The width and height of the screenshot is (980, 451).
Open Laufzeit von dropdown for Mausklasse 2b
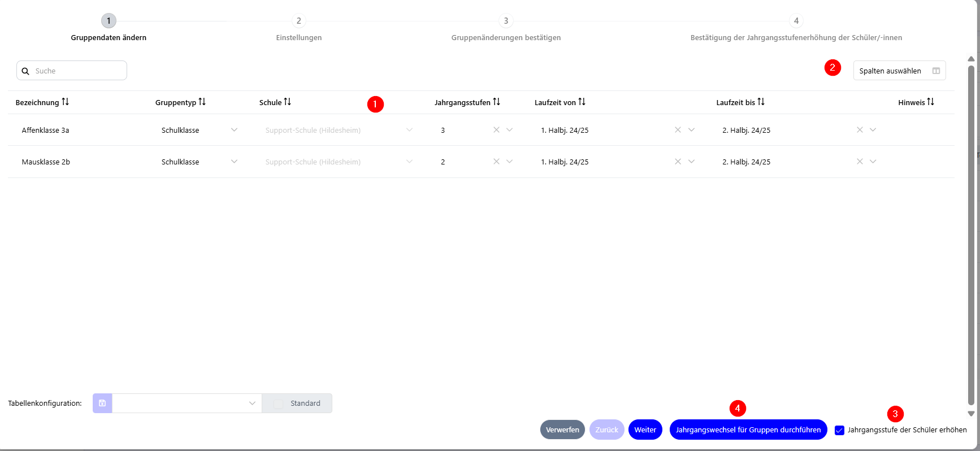pos(691,162)
